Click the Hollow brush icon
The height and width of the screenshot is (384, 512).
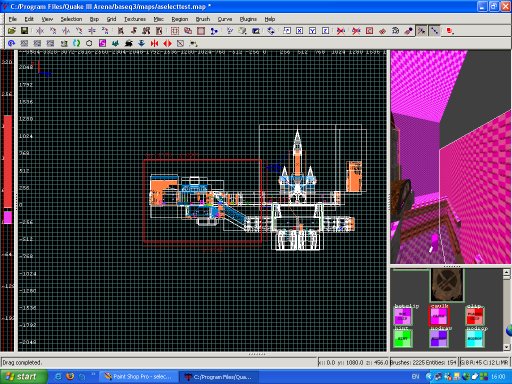click(x=201, y=31)
